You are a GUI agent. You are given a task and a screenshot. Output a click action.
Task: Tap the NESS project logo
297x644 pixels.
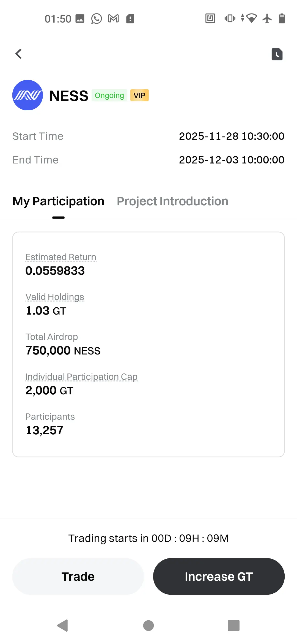click(28, 95)
